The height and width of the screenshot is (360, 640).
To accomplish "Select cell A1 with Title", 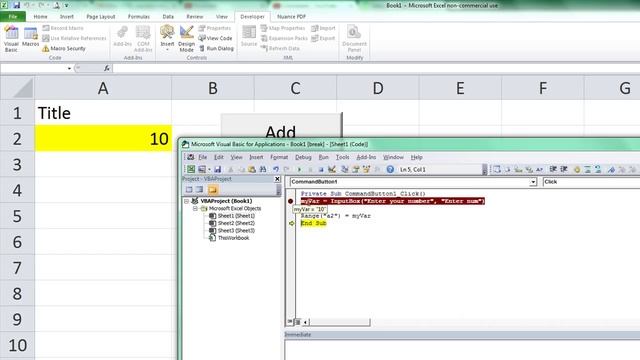I will coord(103,113).
